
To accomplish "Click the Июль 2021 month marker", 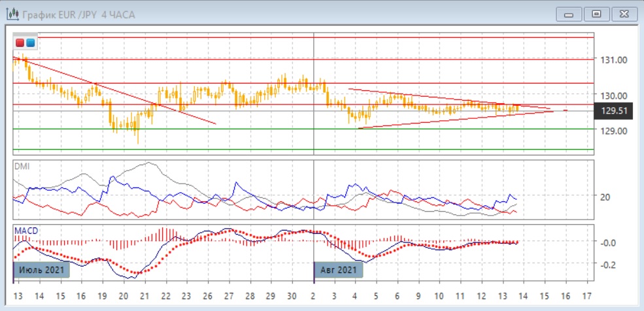I will 41,269.
